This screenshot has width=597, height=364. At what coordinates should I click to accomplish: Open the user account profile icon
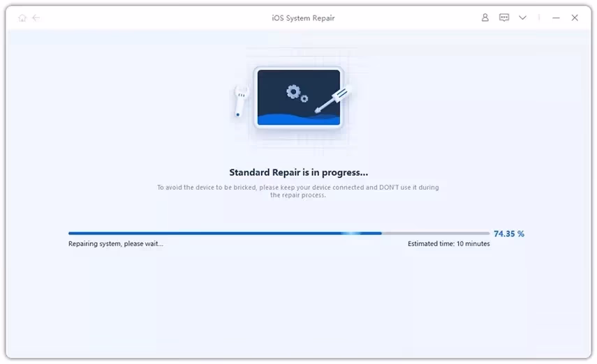pos(485,17)
